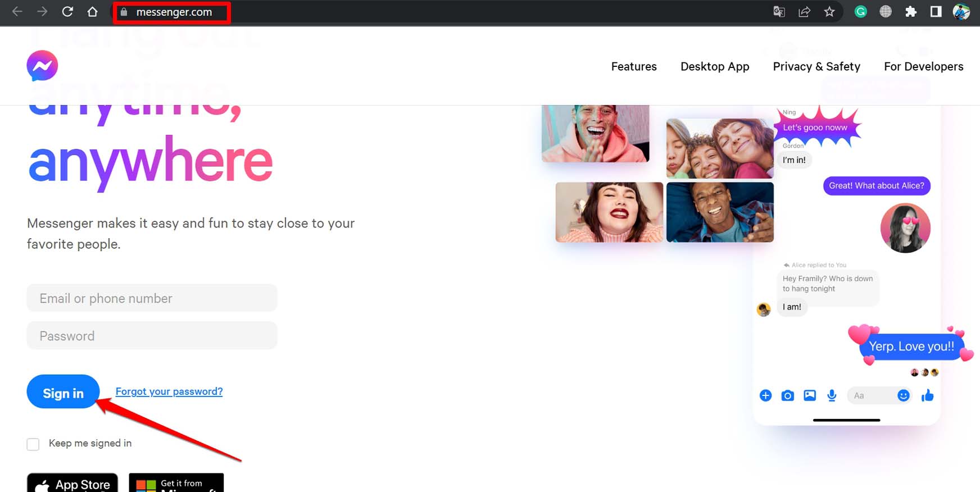Screen dimensions: 980x492
Task: Click the plus icon in chat mockup
Action: tap(765, 395)
